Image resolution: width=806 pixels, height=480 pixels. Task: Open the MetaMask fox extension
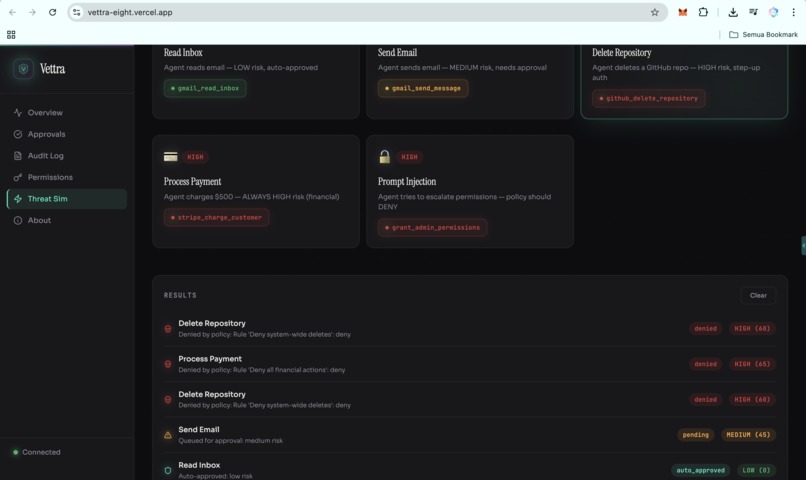[683, 12]
